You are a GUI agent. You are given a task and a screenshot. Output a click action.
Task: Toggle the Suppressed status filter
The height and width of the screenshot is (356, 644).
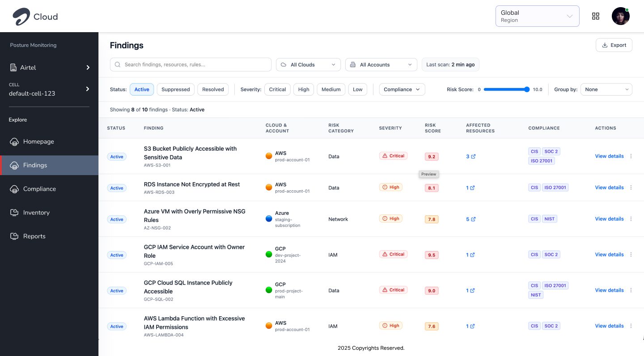tap(175, 89)
